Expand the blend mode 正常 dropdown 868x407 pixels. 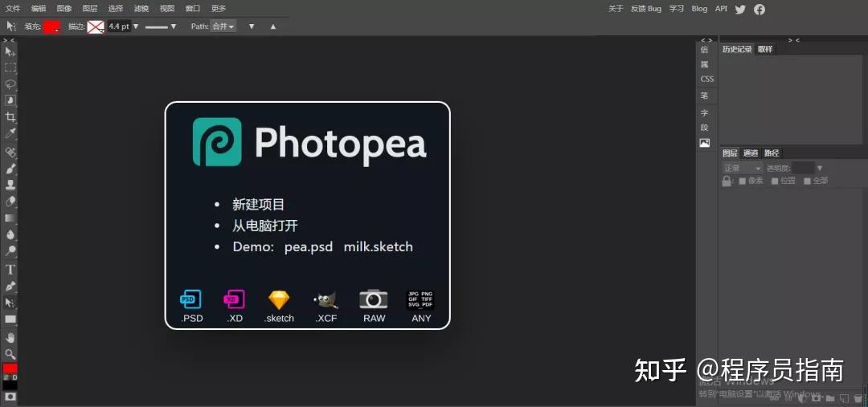[x=742, y=169]
